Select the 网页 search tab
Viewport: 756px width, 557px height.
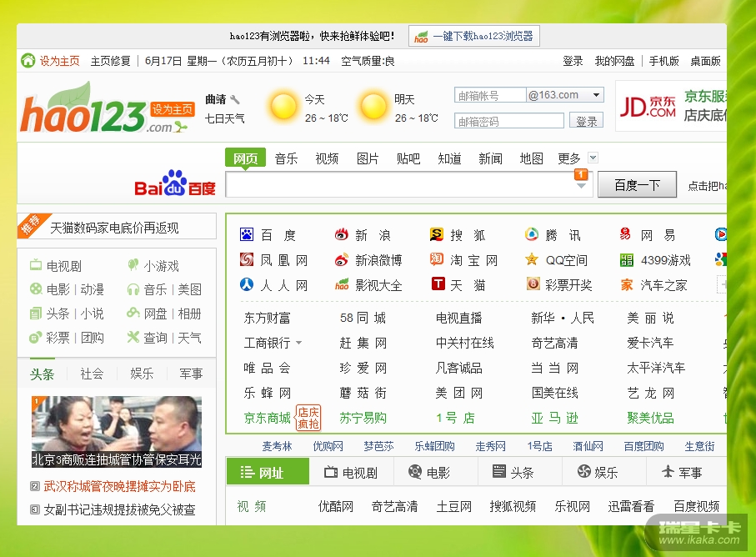click(245, 158)
